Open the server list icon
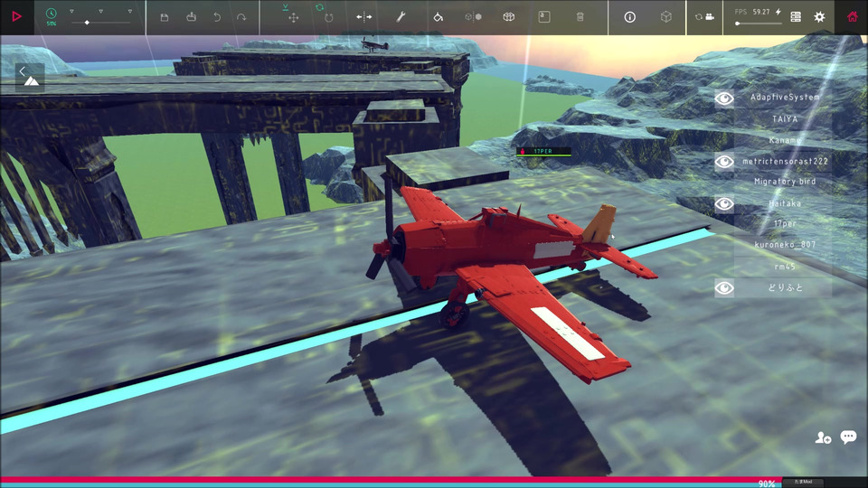This screenshot has width=868, height=488. 796,17
